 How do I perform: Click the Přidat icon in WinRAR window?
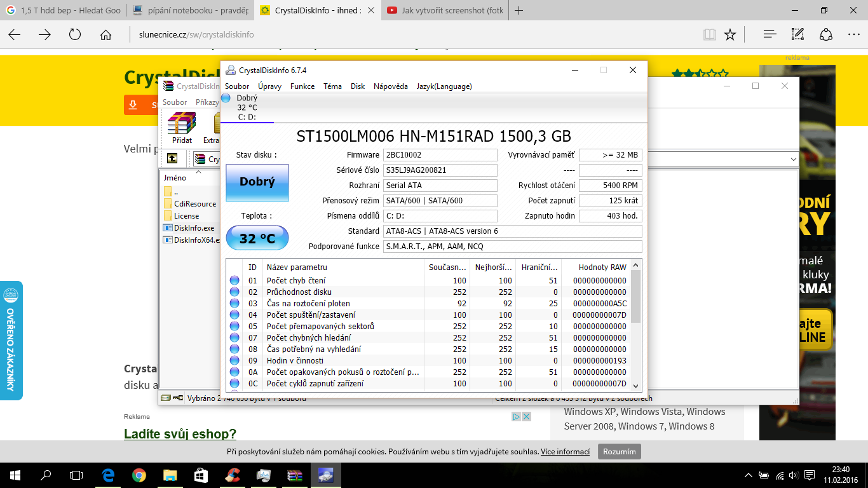[x=182, y=127]
